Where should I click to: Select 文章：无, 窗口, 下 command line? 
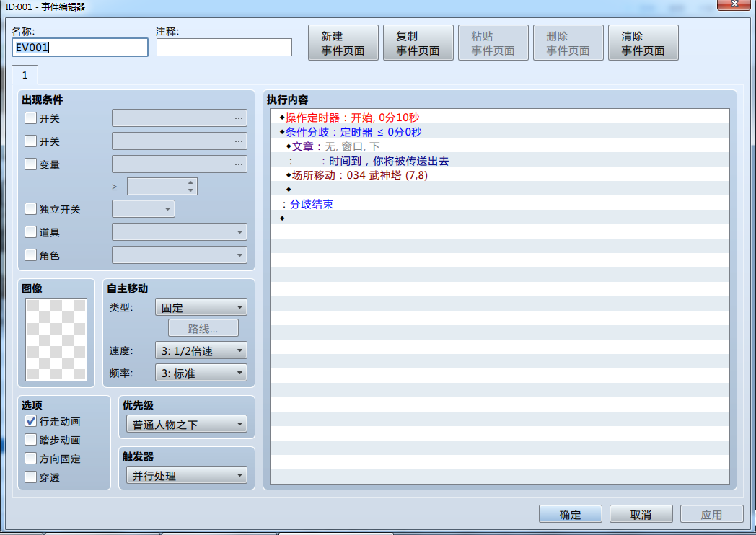tap(499, 146)
